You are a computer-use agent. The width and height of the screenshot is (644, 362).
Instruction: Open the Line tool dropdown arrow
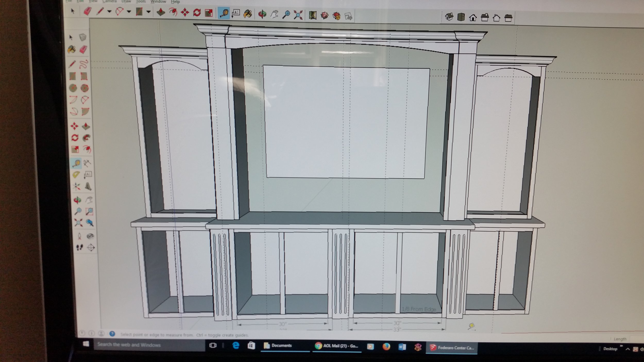[x=109, y=12]
